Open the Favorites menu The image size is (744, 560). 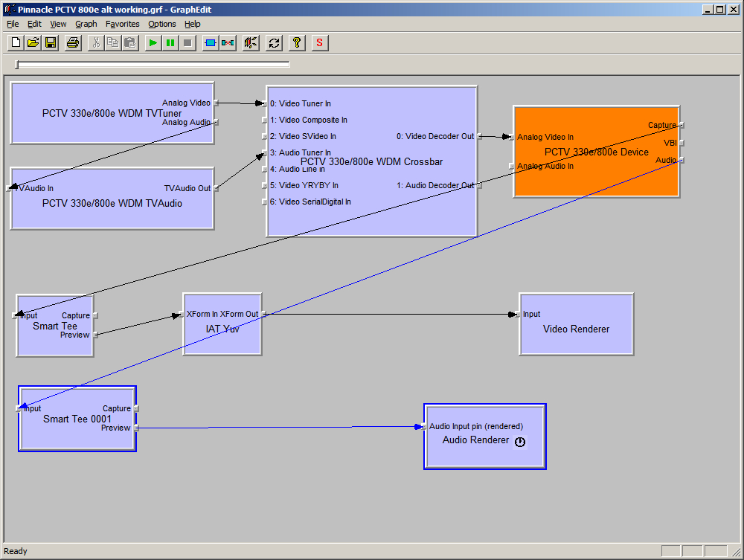click(x=123, y=24)
